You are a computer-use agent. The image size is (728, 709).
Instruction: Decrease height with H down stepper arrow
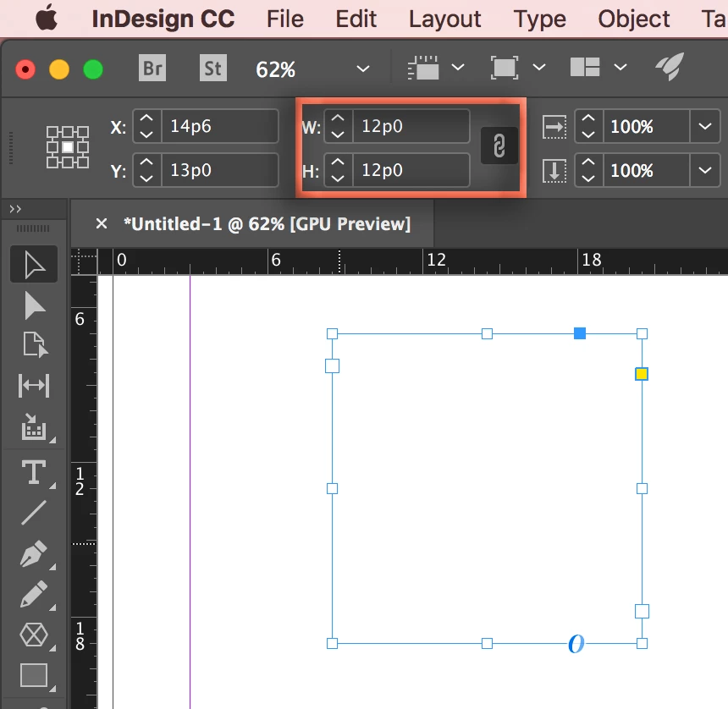coord(338,179)
